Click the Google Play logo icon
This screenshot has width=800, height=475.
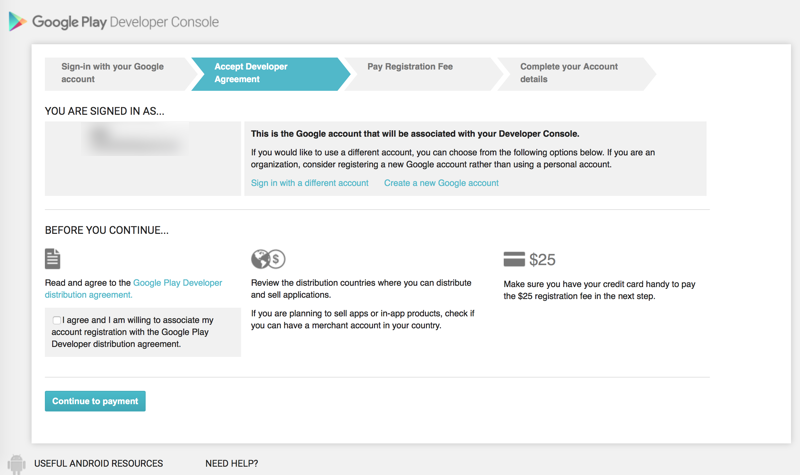pyautogui.click(x=17, y=22)
